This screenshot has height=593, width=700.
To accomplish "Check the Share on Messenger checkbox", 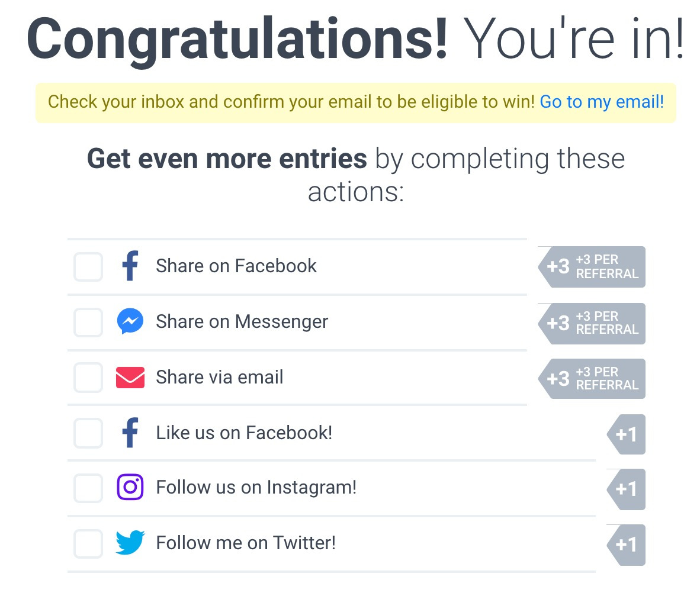I will [88, 323].
